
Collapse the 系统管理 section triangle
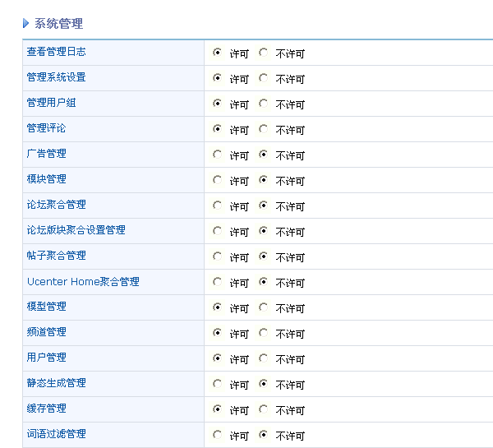(26, 24)
